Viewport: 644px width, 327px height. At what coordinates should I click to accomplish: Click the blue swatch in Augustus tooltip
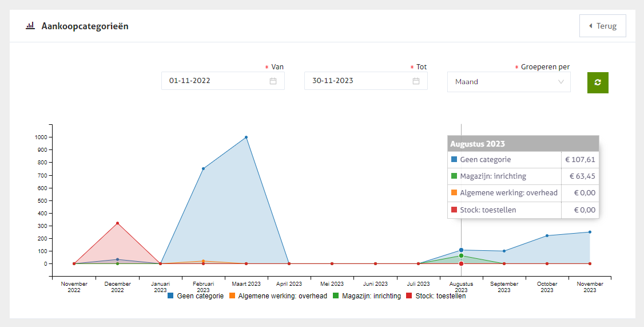pyautogui.click(x=454, y=160)
